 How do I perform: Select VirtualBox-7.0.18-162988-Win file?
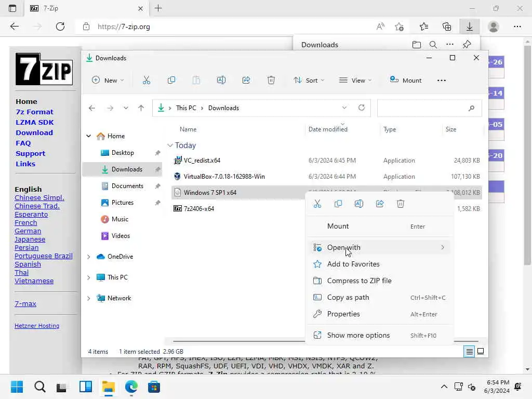tap(224, 177)
